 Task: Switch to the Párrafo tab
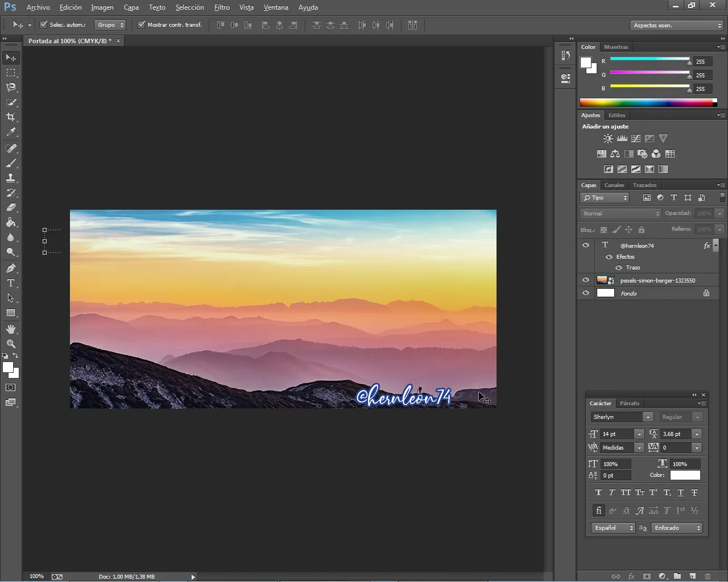pyautogui.click(x=630, y=404)
